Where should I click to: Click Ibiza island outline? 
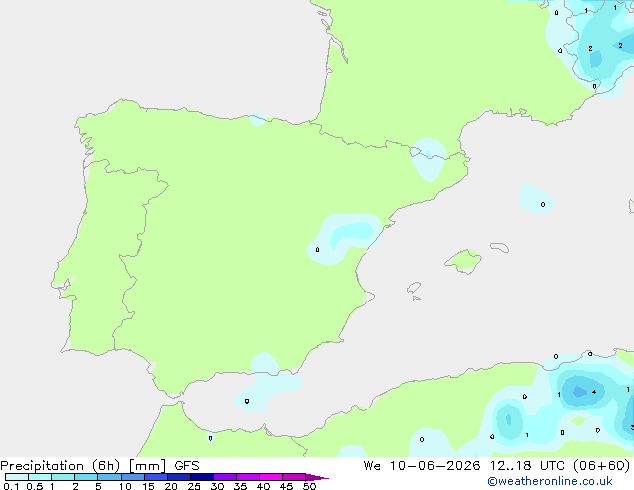[414, 287]
